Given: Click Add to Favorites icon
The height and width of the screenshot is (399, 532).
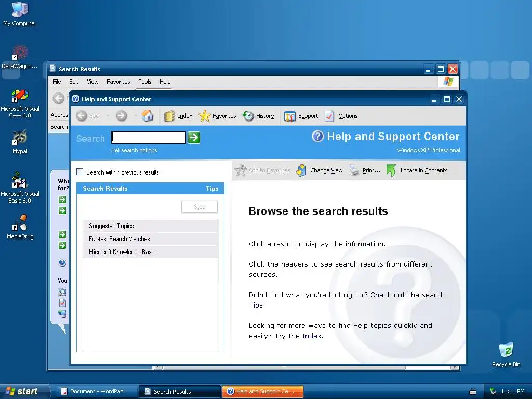Looking at the screenshot, I should point(241,170).
